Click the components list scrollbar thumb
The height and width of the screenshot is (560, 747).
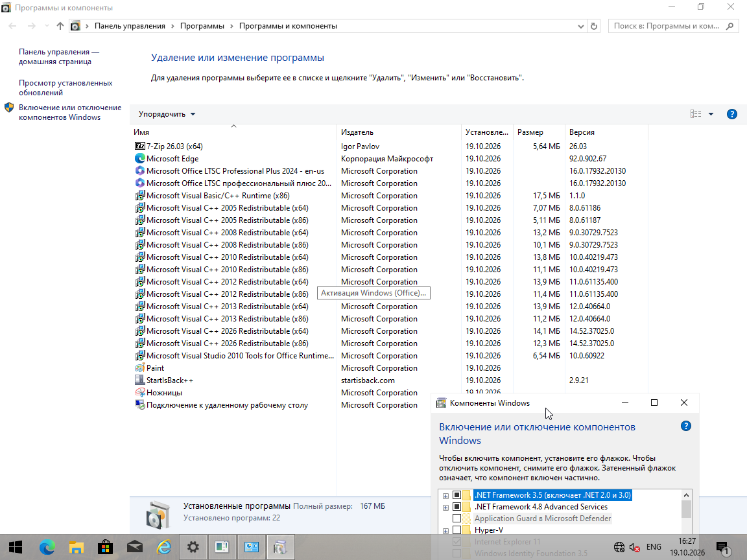686,509
